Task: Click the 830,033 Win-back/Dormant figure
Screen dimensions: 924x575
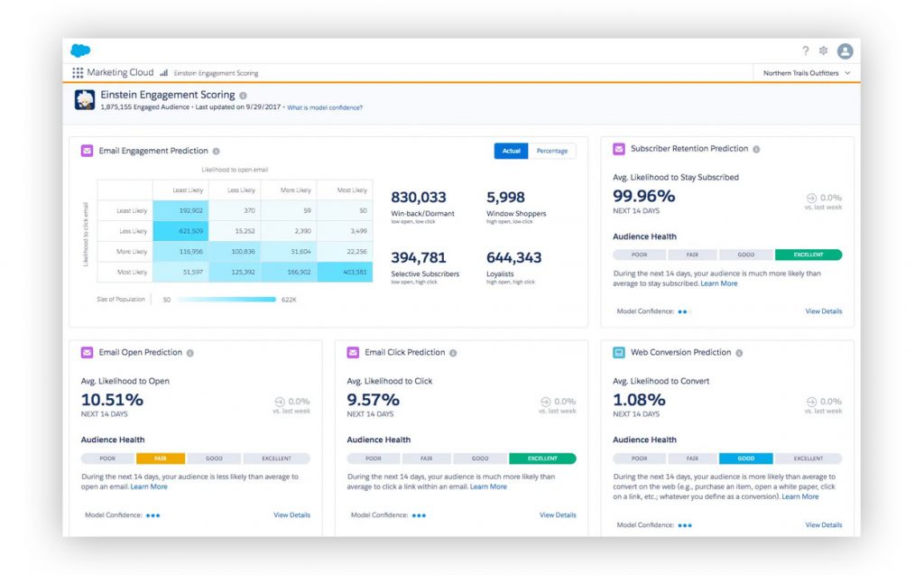Action: tap(419, 198)
